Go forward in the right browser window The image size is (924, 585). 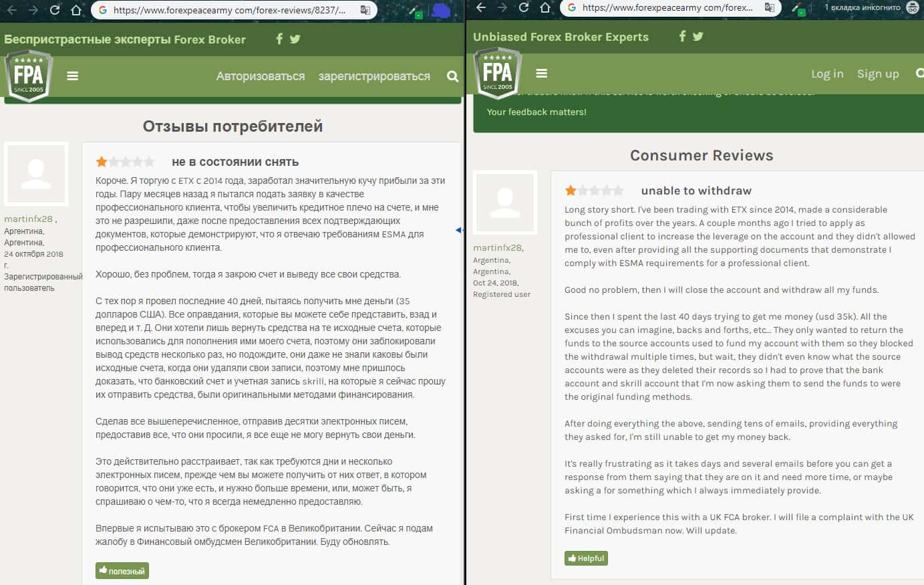point(502,7)
